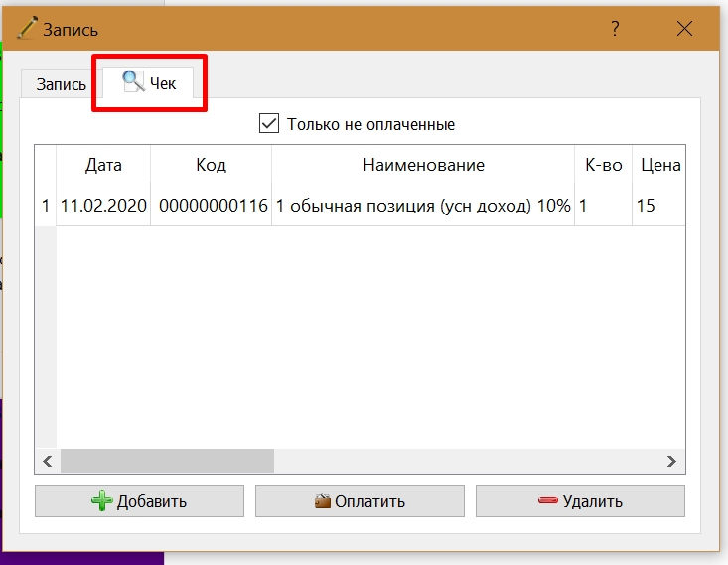Close the Запись dialog window
The width and height of the screenshot is (728, 565).
pyautogui.click(x=684, y=29)
